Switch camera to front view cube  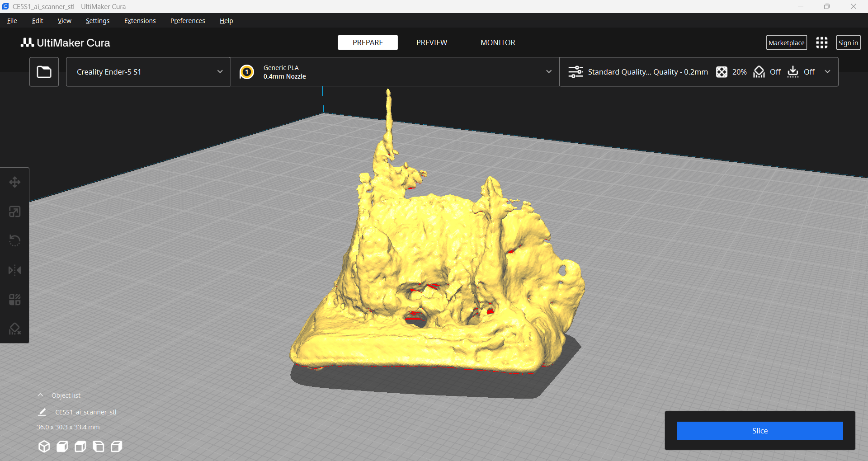click(x=62, y=447)
